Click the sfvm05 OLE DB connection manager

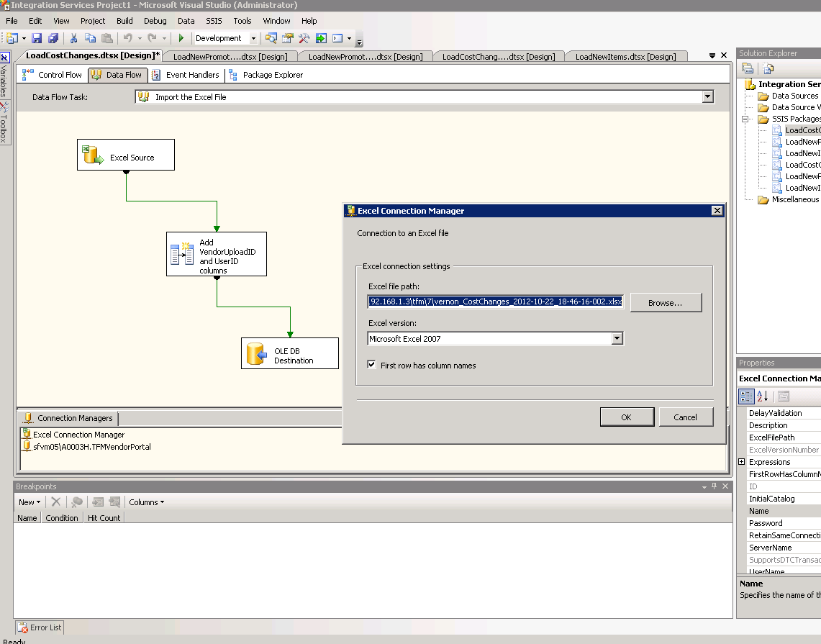79,445
